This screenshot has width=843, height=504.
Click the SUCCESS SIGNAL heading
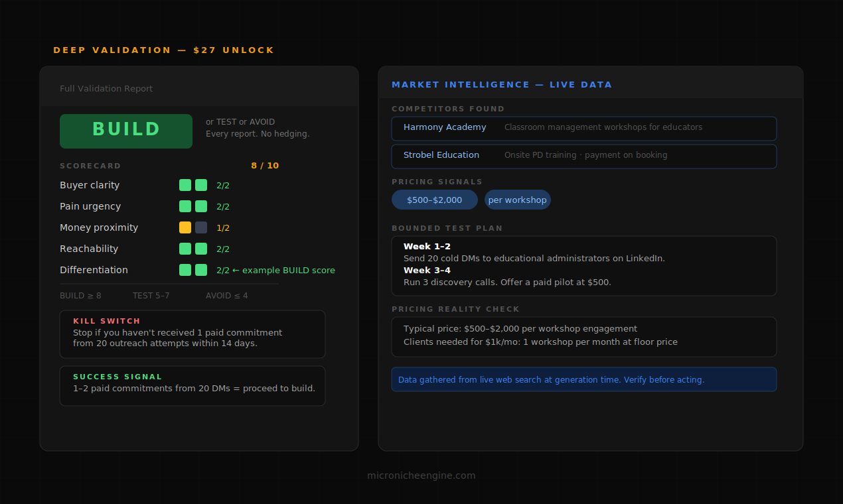[x=117, y=377]
